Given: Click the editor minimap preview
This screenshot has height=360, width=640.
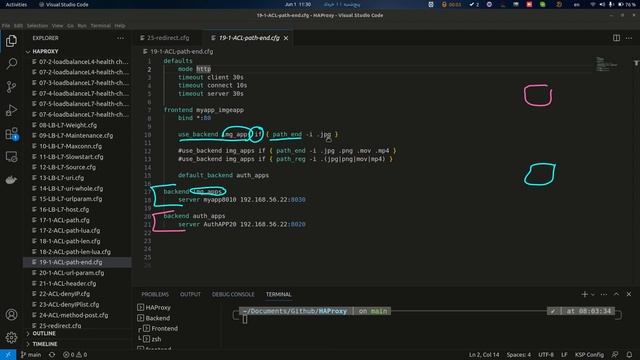Looking at the screenshot, I should click(x=606, y=64).
